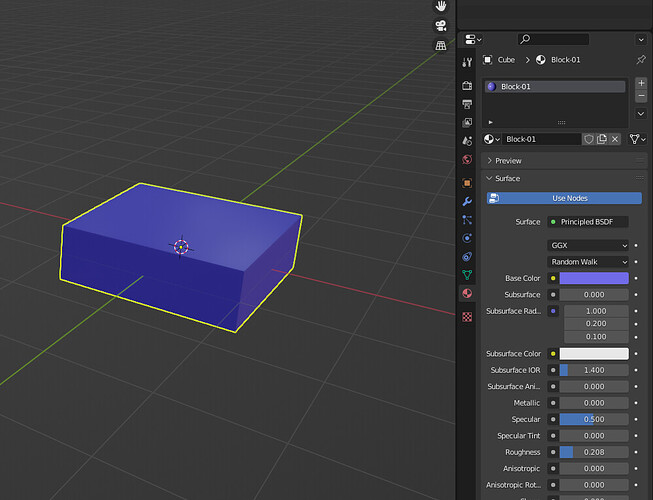Open the Texture properties checker tab
Viewport: 653px width, 500px height.
[467, 317]
